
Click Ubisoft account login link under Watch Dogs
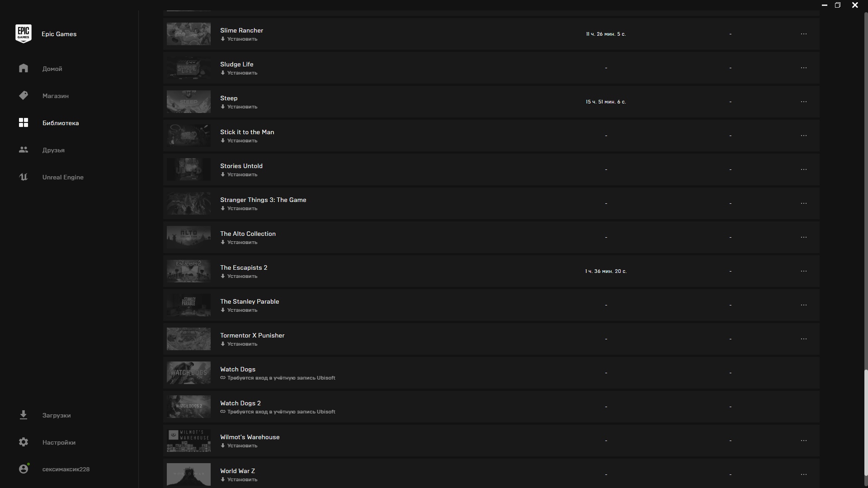(278, 378)
